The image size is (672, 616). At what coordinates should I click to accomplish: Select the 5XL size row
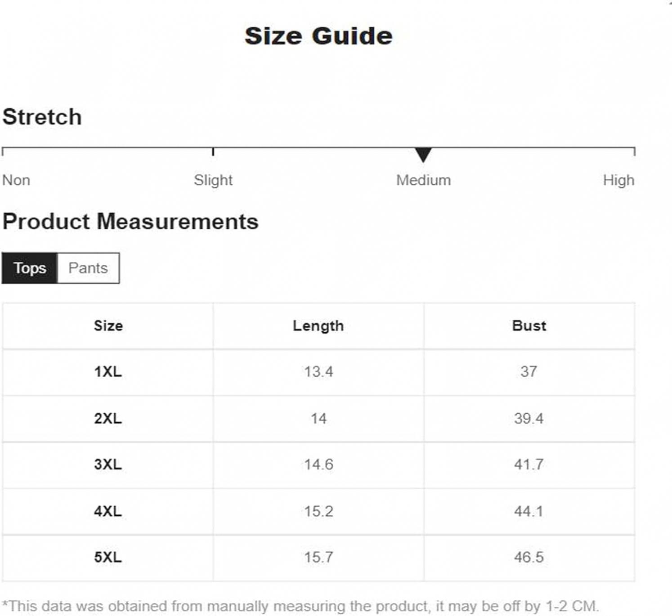tap(318, 558)
